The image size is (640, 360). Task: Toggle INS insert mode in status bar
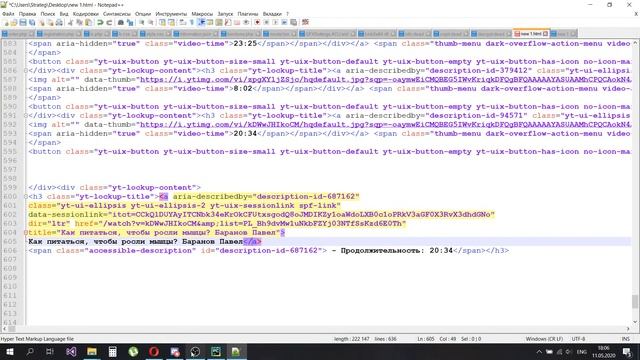(625, 339)
